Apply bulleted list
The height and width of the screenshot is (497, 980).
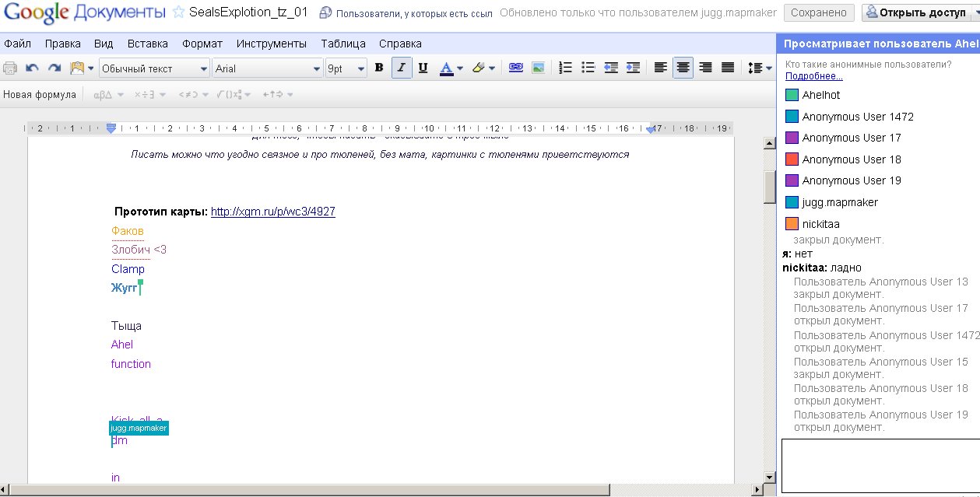pos(588,68)
